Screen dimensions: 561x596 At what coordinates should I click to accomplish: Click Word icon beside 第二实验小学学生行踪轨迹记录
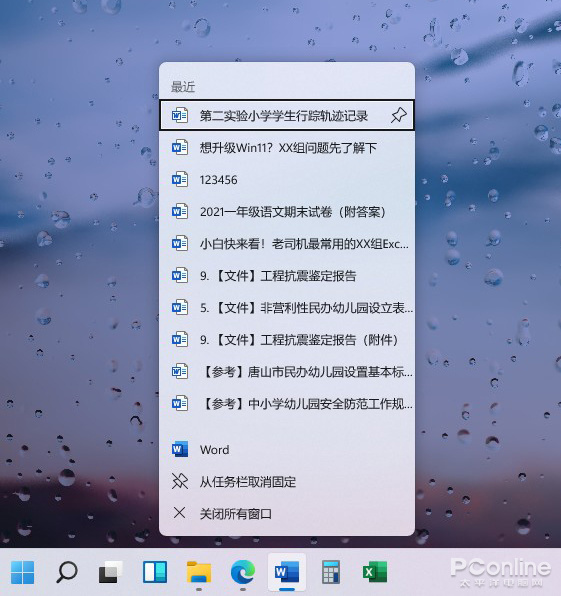(180, 115)
